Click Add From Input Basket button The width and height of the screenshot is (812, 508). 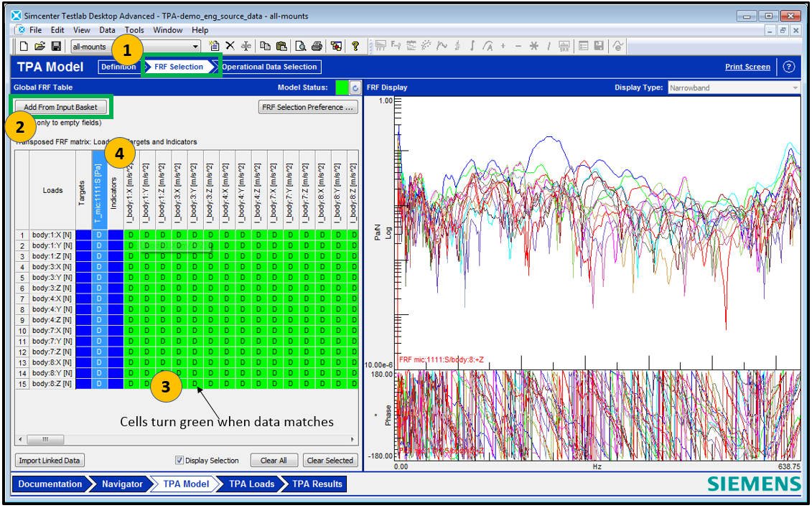point(60,107)
